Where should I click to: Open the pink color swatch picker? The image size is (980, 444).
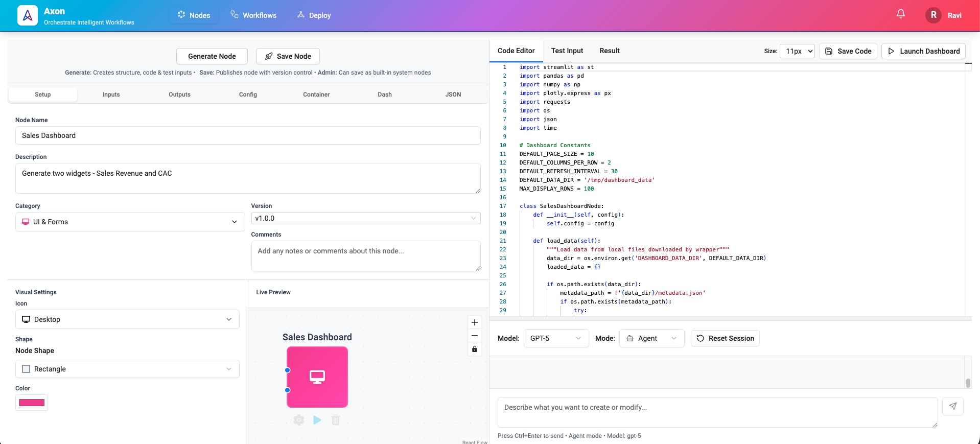(32, 403)
